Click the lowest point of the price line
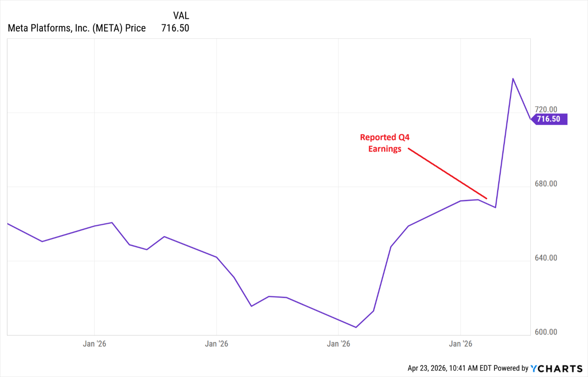Screen dimensions: 588x377 click(x=356, y=327)
